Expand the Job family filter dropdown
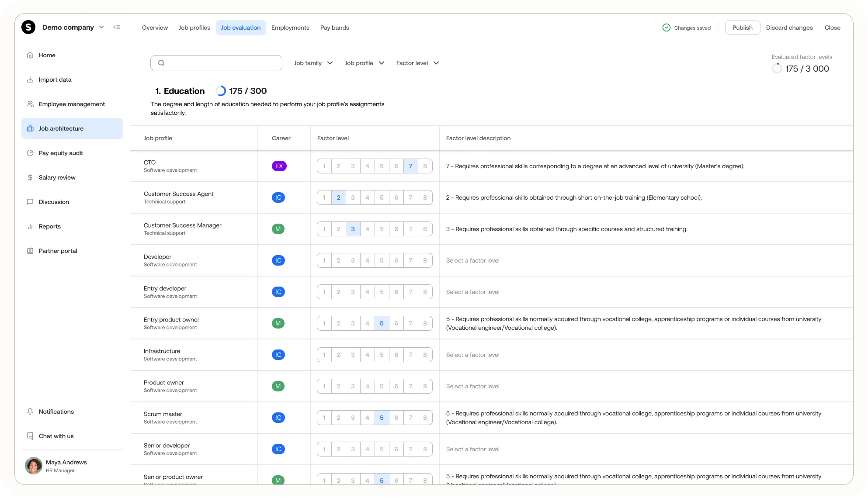 pos(313,63)
